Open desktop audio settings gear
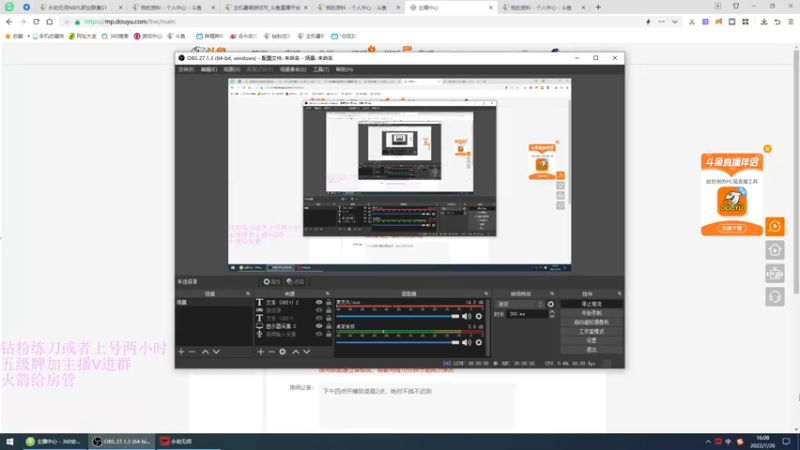Screen dimensions: 800x450 479,342
